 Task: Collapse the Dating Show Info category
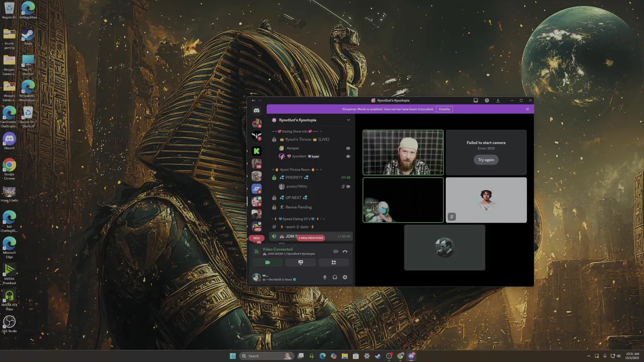click(297, 131)
